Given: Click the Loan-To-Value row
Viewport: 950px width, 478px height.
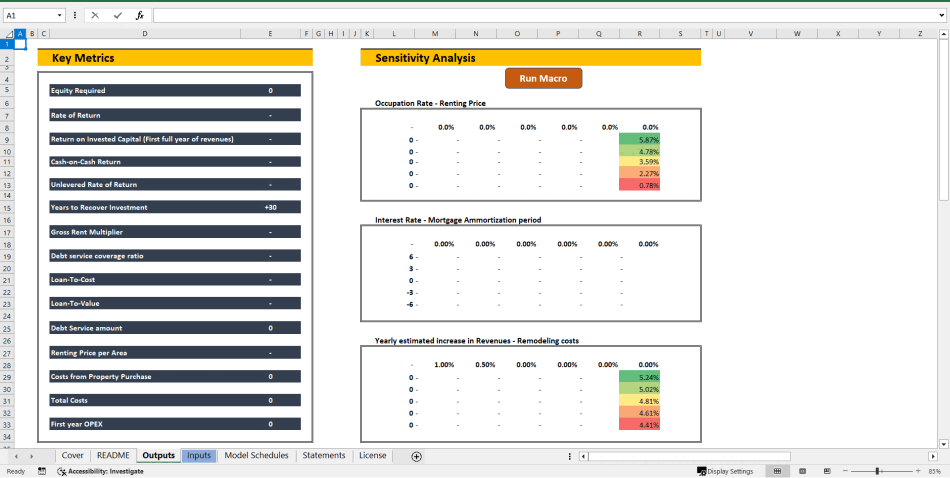Looking at the screenshot, I should click(175, 304).
